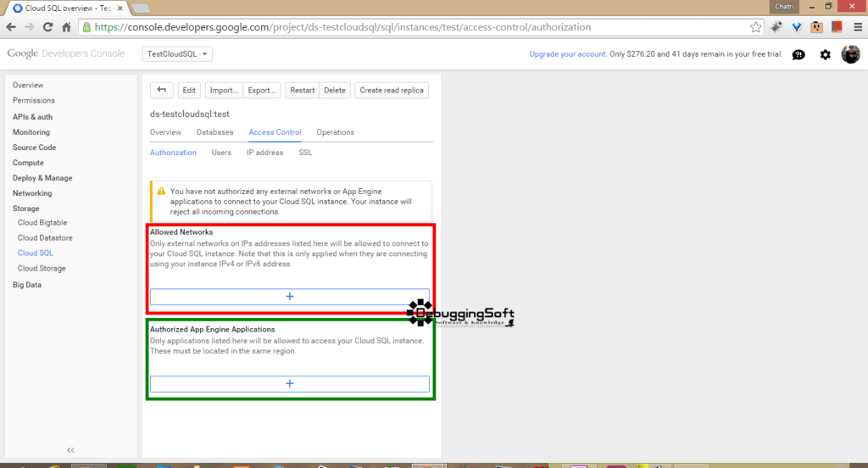Expand Big Data in the sidebar

coord(27,285)
